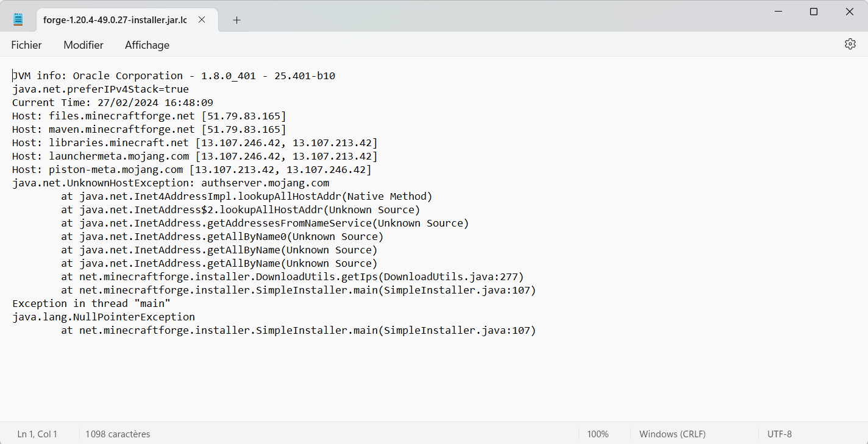Click the UnknownHostException authserver.mojang.com line

(x=171, y=183)
